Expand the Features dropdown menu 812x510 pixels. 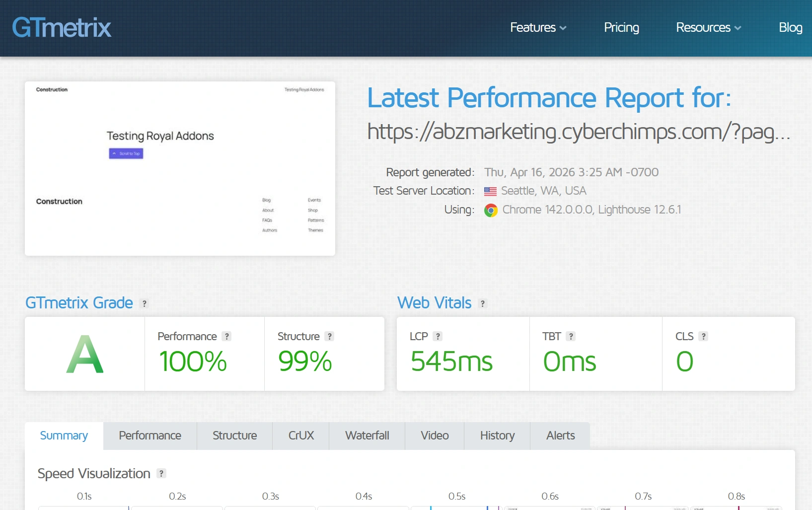click(538, 28)
